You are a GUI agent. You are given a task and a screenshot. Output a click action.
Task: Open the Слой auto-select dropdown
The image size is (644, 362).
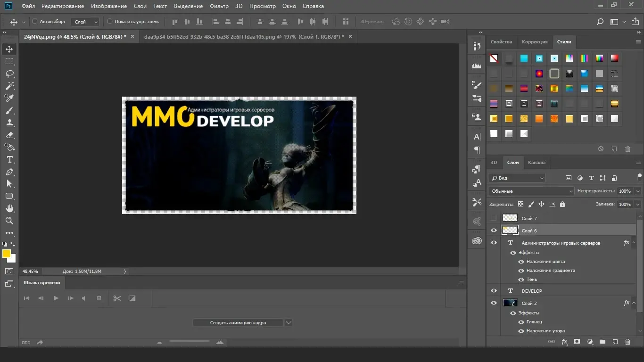(x=85, y=22)
